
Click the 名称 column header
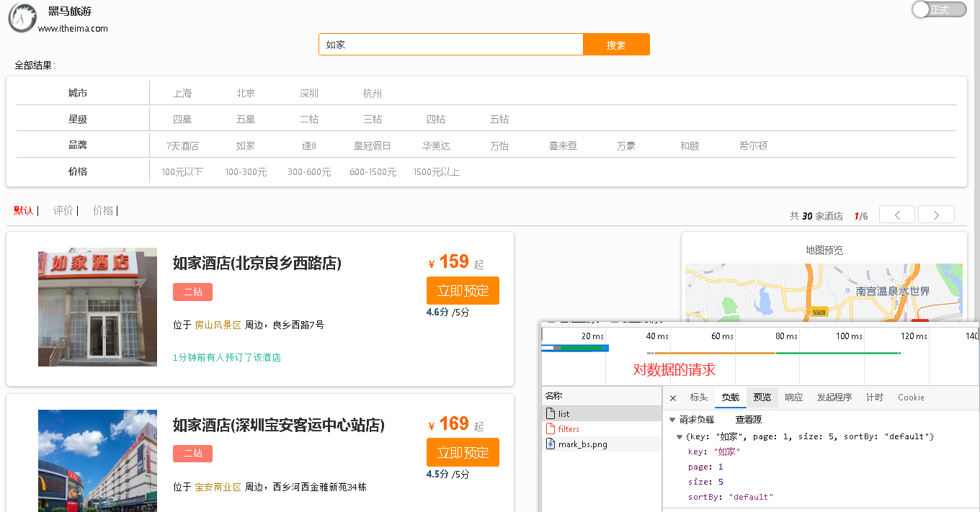pos(553,396)
